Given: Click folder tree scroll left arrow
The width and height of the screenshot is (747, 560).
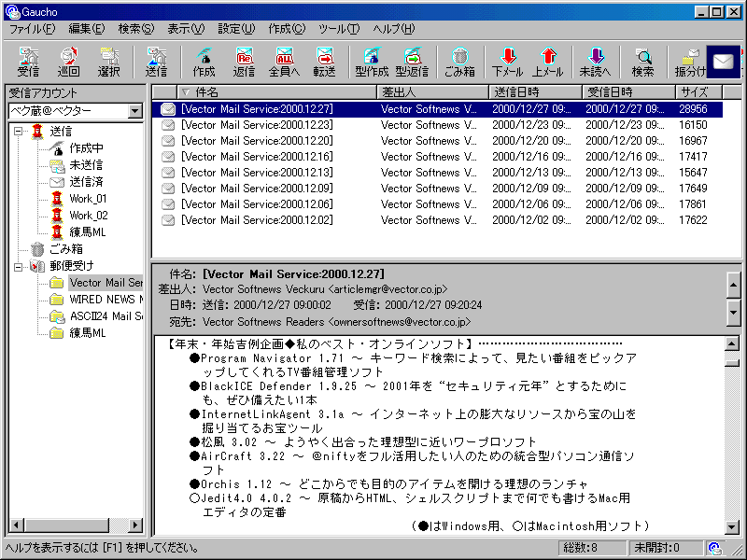Looking at the screenshot, I should coord(17,525).
